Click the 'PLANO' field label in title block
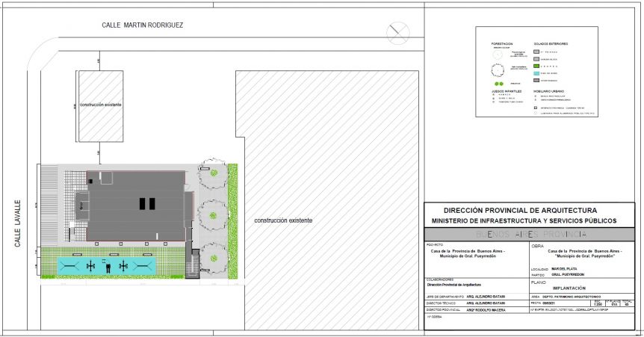Viewport: 644px width, 337px height. tap(539, 282)
